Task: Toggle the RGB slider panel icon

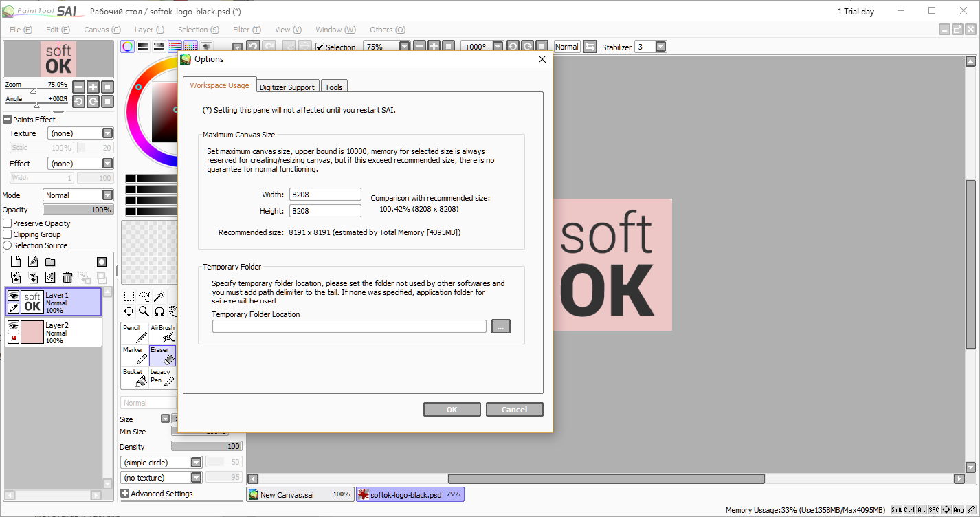Action: (144, 47)
